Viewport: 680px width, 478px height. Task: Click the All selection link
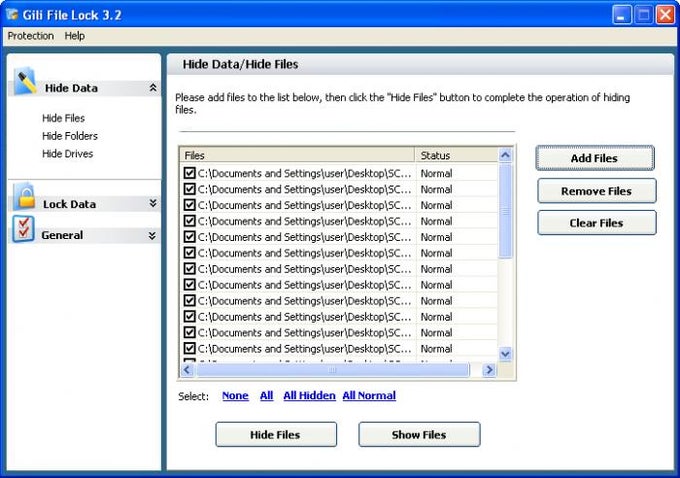click(x=267, y=396)
